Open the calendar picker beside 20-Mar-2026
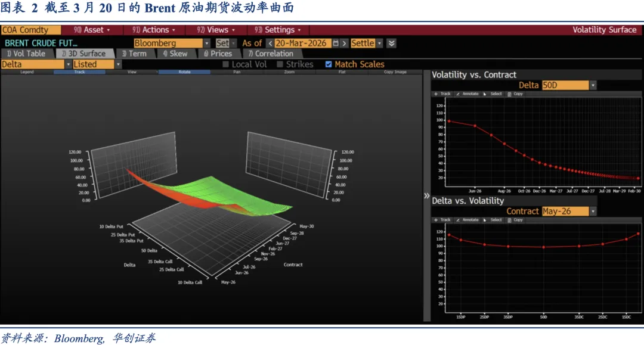 coord(336,43)
